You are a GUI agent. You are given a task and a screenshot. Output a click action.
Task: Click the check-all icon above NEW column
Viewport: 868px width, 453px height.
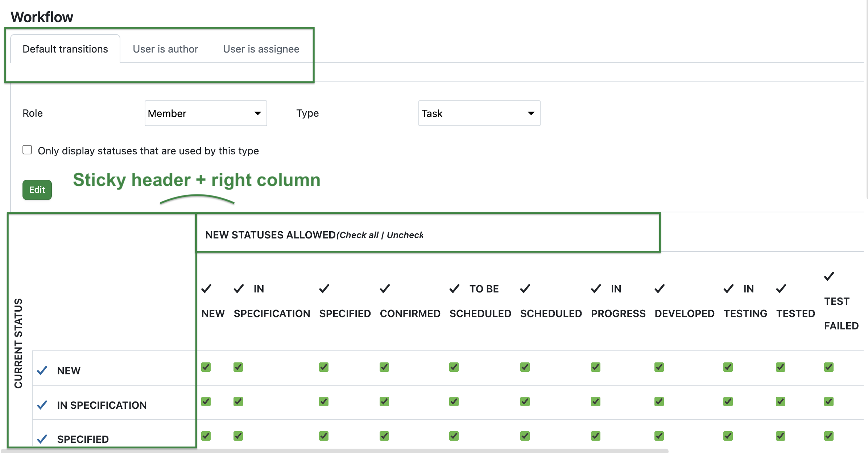click(x=206, y=288)
